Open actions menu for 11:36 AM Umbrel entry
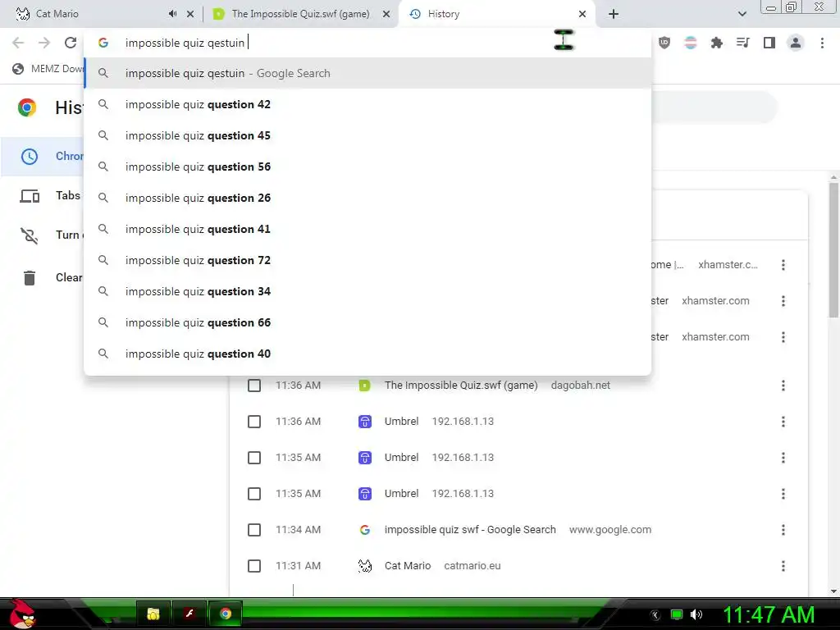 [783, 422]
